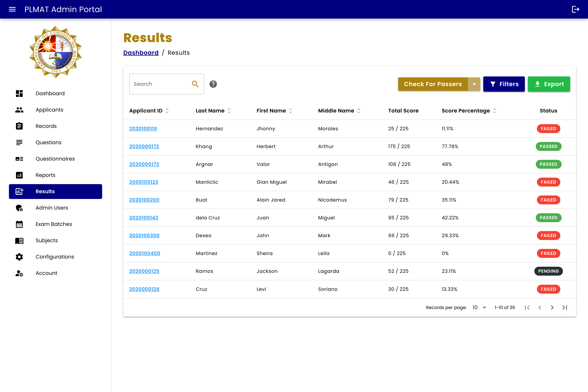The image size is (588, 392).
Task: Select Questionnaires in sidebar menu
Action: tap(55, 159)
